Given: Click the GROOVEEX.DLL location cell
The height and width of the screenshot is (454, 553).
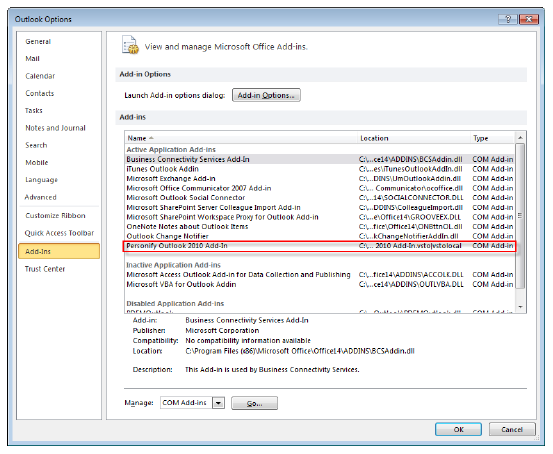Looking at the screenshot, I should point(410,217).
